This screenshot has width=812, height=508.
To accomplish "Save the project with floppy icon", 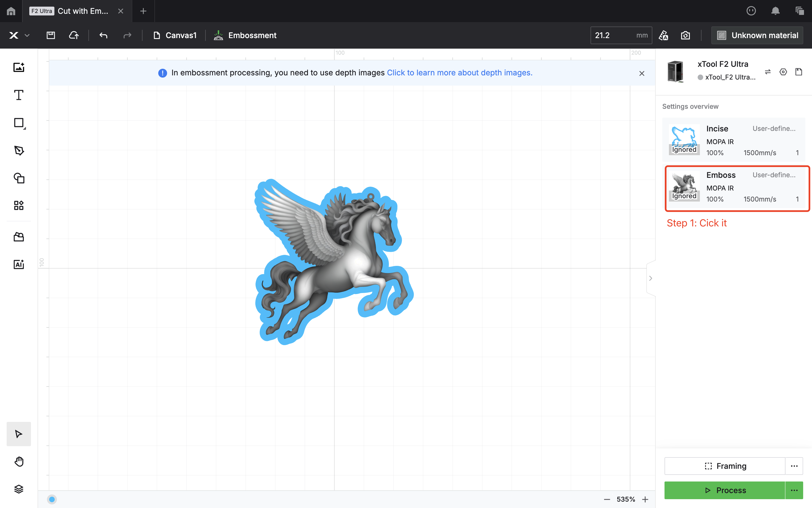I will click(51, 35).
